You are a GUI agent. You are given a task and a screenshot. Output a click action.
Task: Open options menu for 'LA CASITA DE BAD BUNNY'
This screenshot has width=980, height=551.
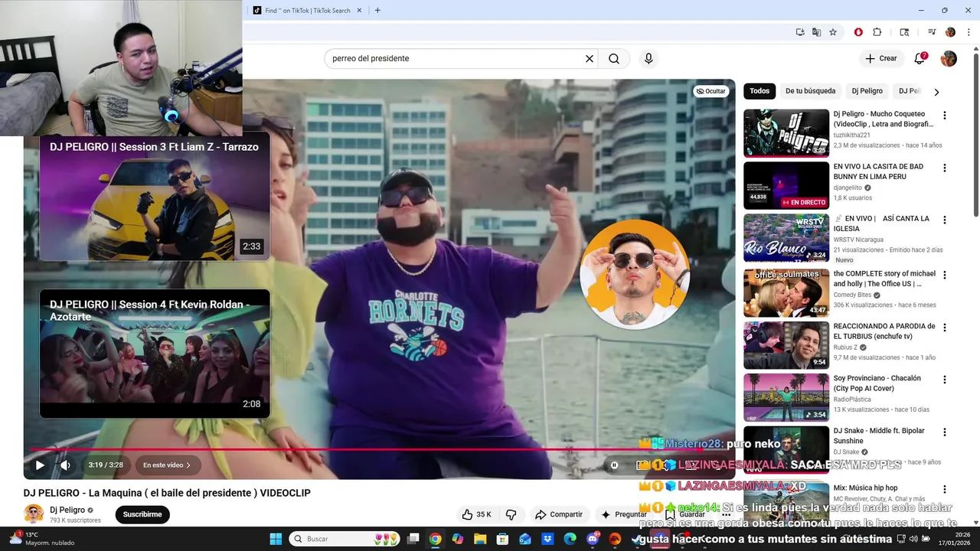(944, 168)
